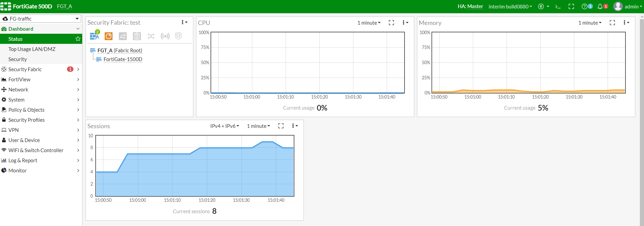Click the Security Profiles lock icon
The width and height of the screenshot is (644, 226).
pos(4,120)
